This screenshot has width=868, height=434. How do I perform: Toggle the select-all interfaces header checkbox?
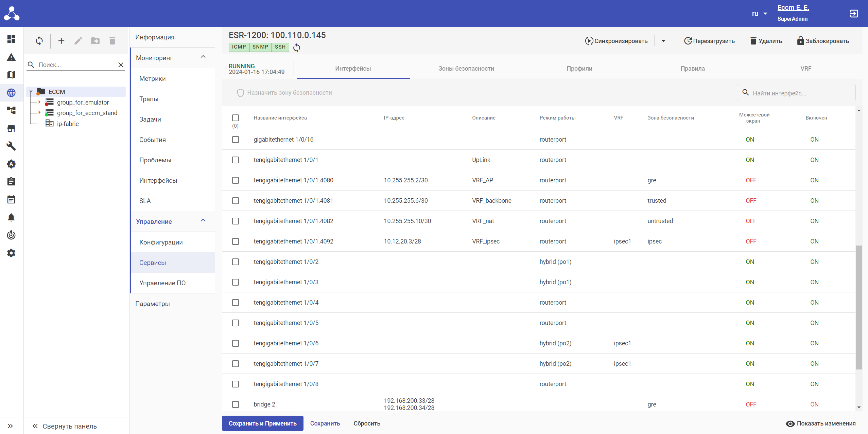(236, 118)
